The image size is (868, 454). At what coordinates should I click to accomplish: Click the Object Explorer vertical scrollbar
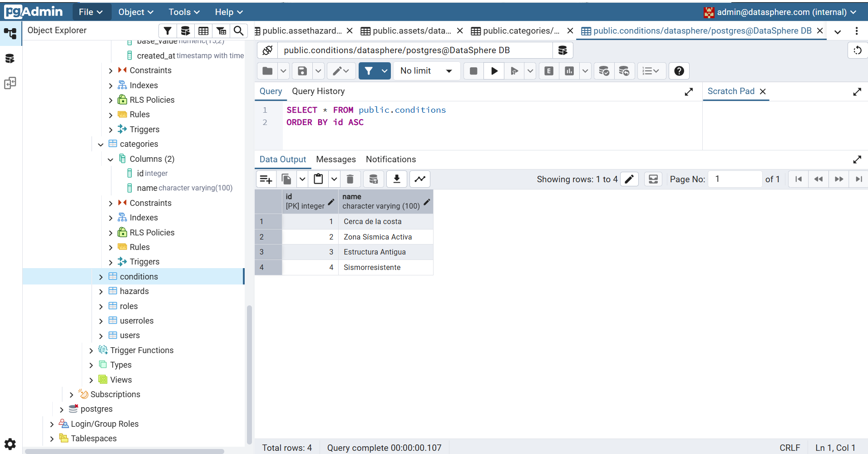point(249,375)
